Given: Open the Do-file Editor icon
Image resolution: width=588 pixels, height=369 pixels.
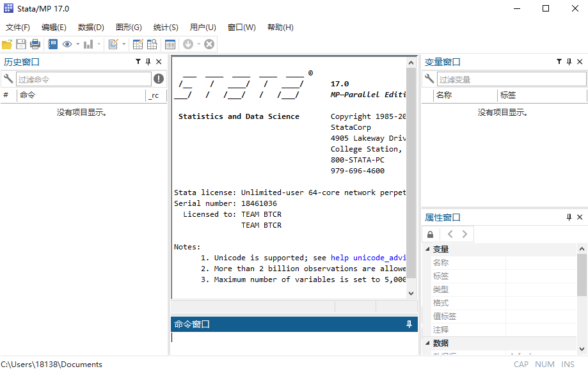Looking at the screenshot, I should (x=113, y=44).
